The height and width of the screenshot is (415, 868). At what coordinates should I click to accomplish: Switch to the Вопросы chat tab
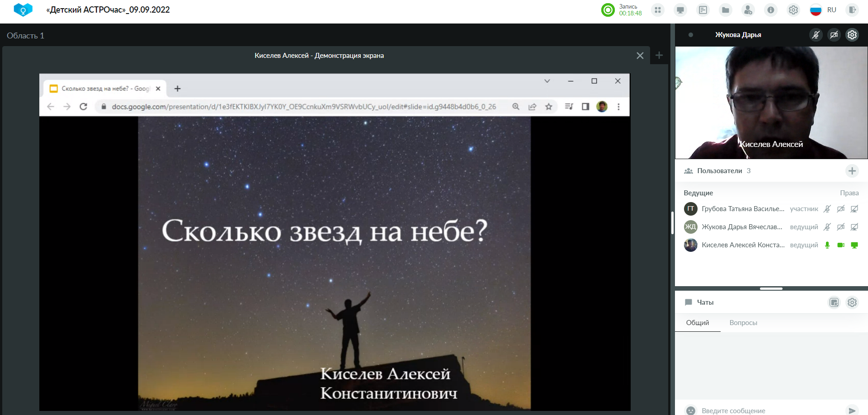click(x=743, y=323)
